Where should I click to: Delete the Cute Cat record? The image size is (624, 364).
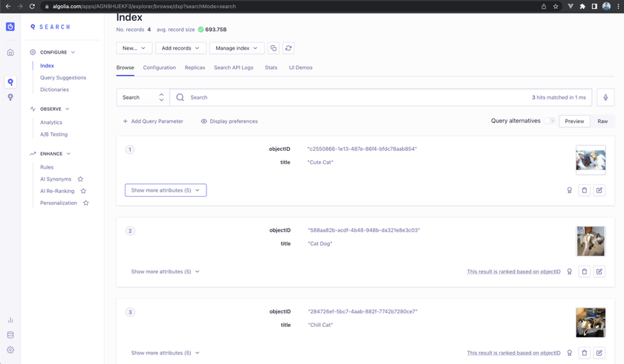(584, 190)
